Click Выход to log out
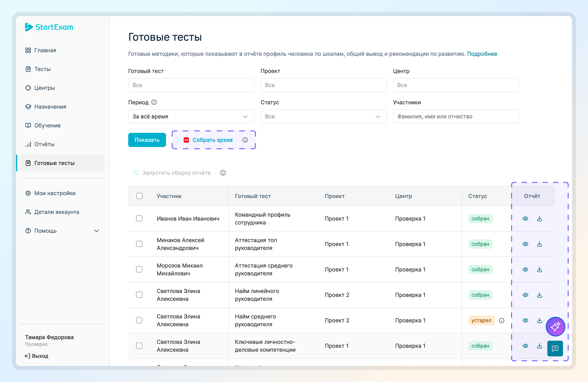588x382 pixels. 37,356
